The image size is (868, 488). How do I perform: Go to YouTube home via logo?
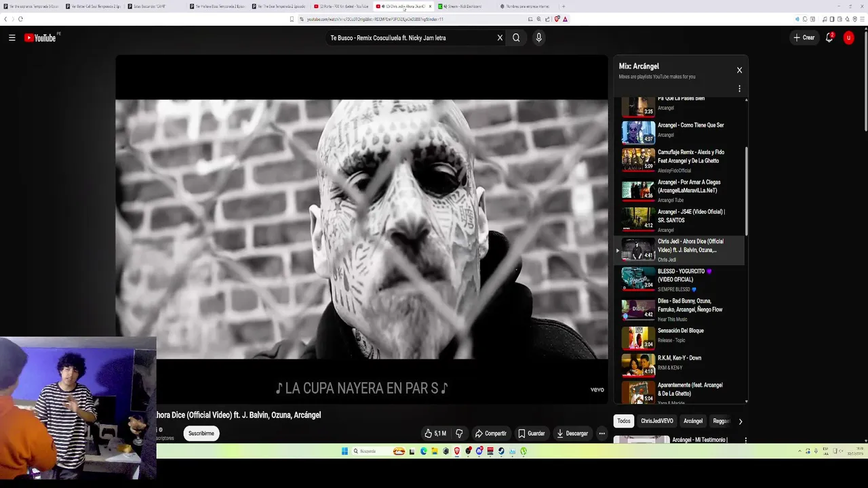point(40,38)
